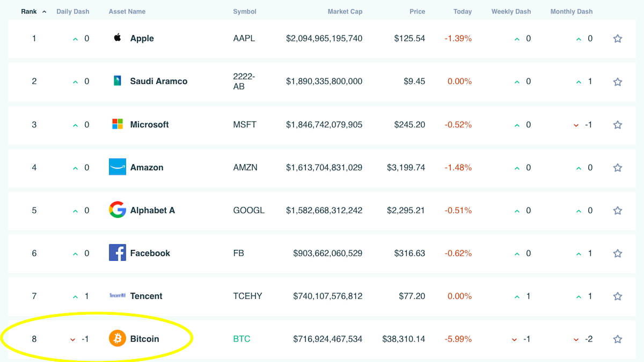This screenshot has width=644, height=362.
Task: Click the Amazon logo icon
Action: [118, 167]
